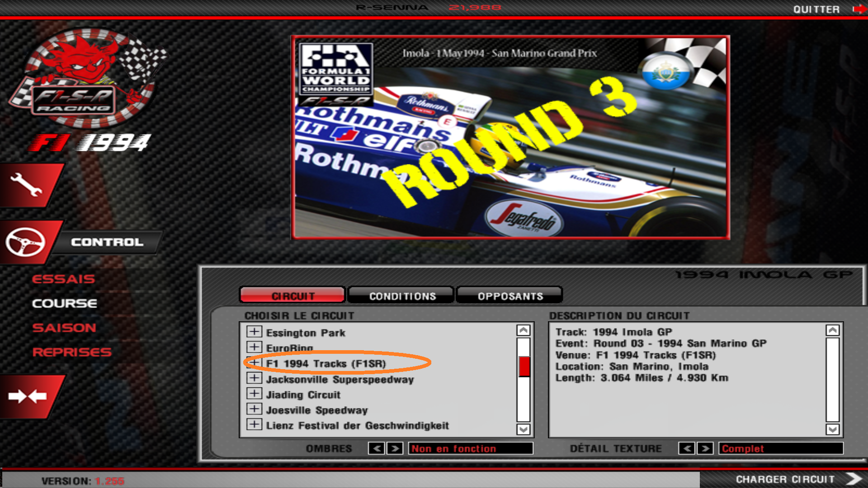Click the Charger Circuit arrow icon
868x488 pixels.
[x=854, y=479]
